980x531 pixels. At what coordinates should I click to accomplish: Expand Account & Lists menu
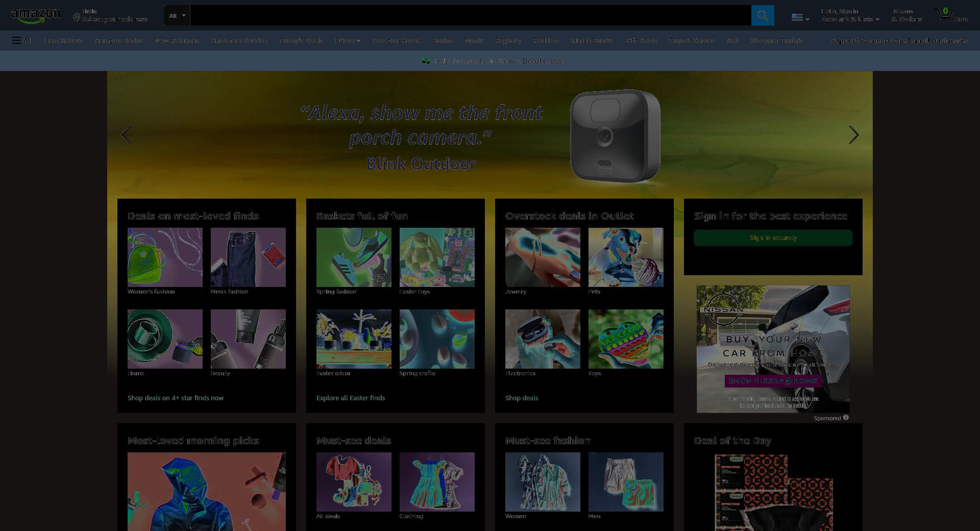(850, 15)
